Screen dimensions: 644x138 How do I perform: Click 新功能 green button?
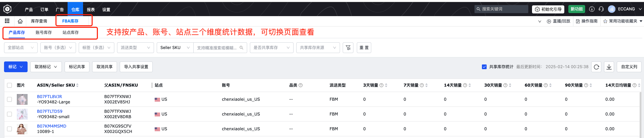577,9
